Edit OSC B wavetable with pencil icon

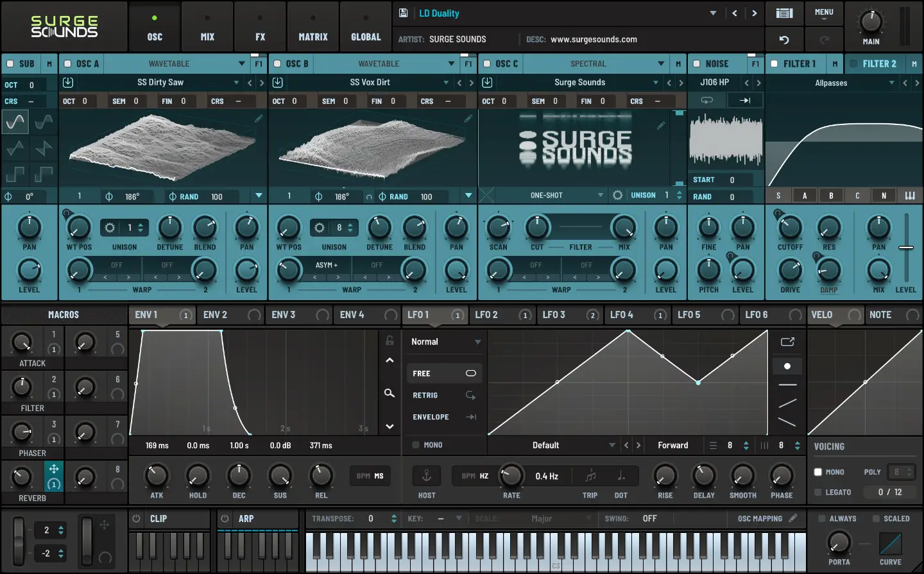pyautogui.click(x=468, y=119)
